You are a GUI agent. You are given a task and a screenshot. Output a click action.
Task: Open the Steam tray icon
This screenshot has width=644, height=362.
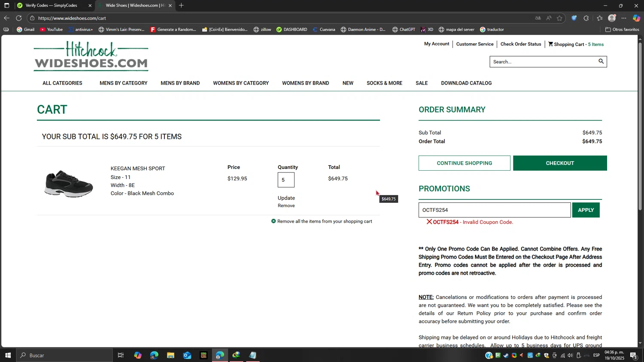coord(506,355)
